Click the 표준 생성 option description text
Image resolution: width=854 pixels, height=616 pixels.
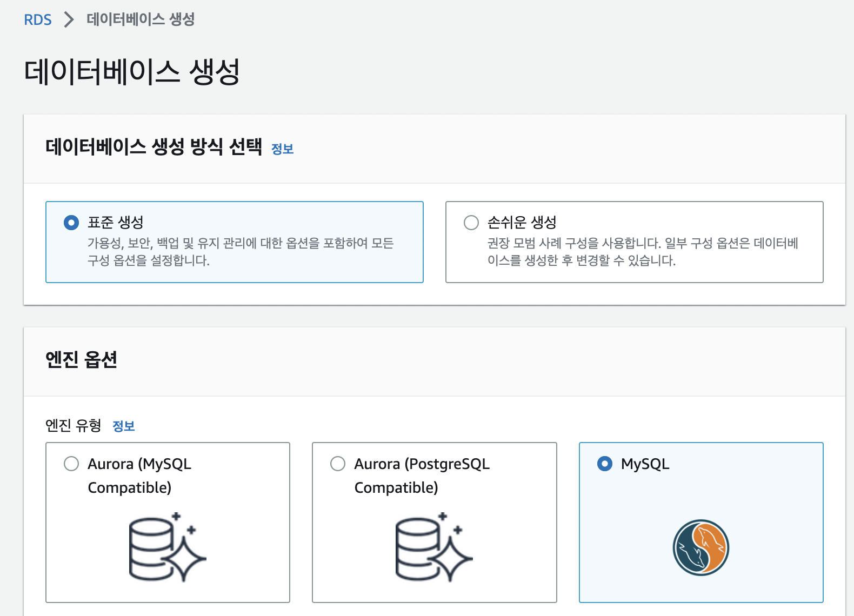click(x=241, y=252)
